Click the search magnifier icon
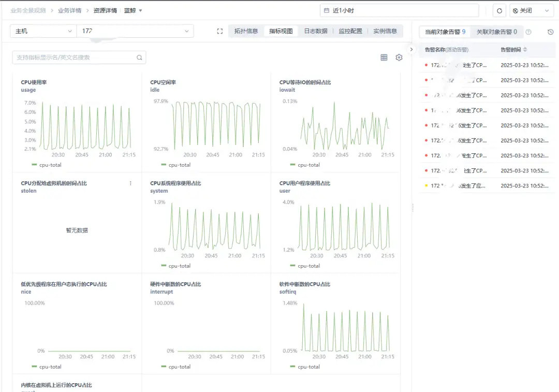This screenshot has height=392, width=559. point(139,57)
